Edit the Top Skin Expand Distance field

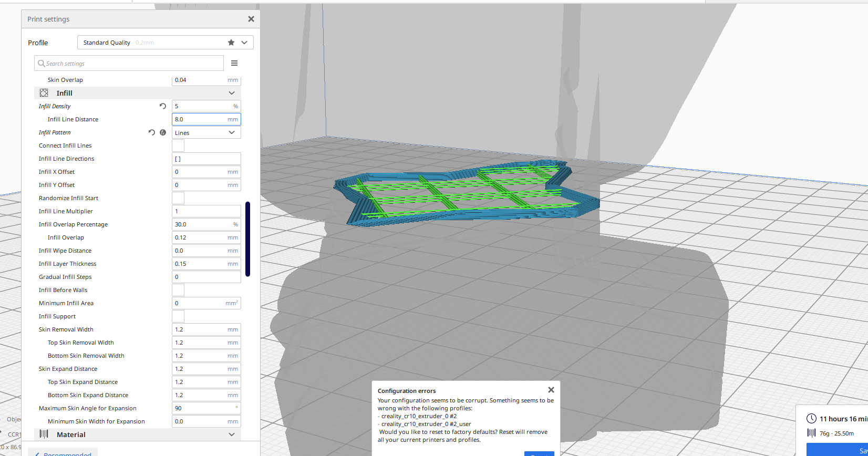pos(206,382)
